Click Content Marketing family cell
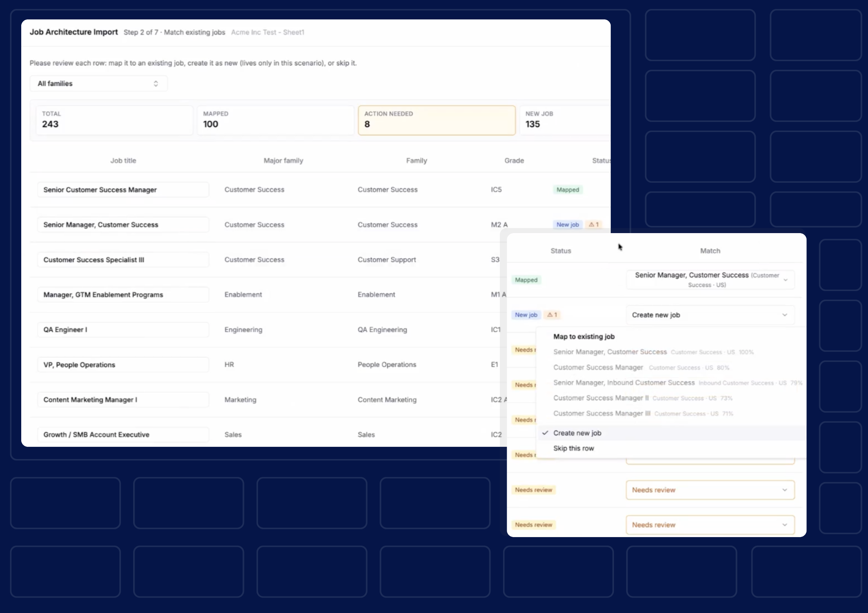868x613 pixels. tap(387, 399)
